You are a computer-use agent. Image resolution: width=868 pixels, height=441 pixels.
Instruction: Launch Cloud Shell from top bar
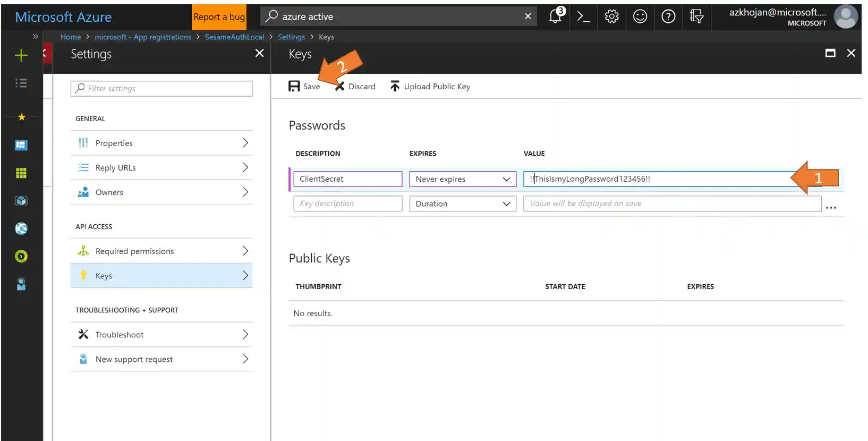[583, 16]
